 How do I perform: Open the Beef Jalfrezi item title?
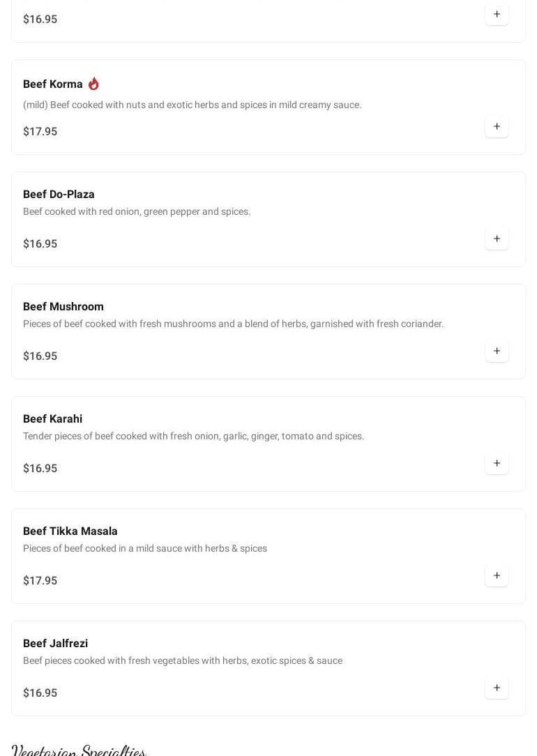click(x=55, y=643)
